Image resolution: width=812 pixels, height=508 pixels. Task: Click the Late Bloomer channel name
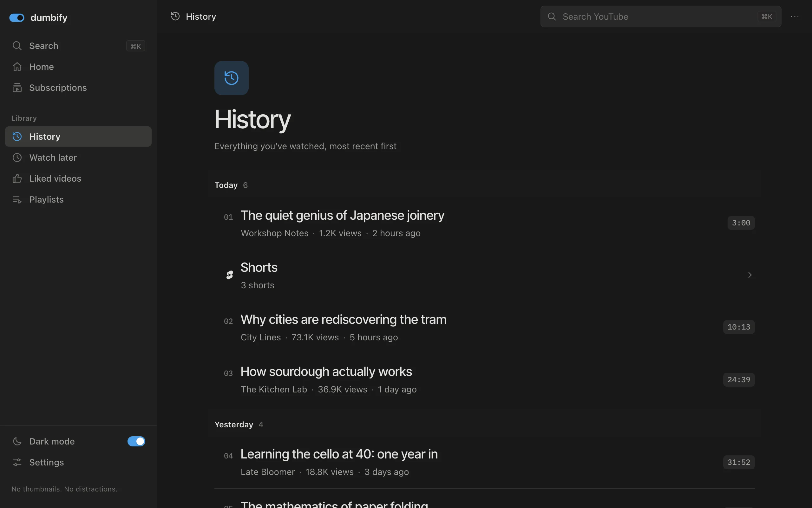click(x=268, y=472)
